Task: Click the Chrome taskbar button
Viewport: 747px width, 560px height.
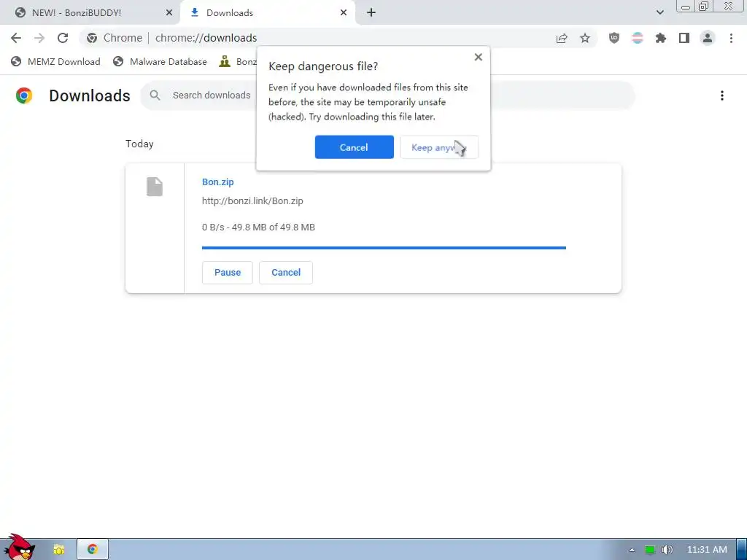Action: 93,550
